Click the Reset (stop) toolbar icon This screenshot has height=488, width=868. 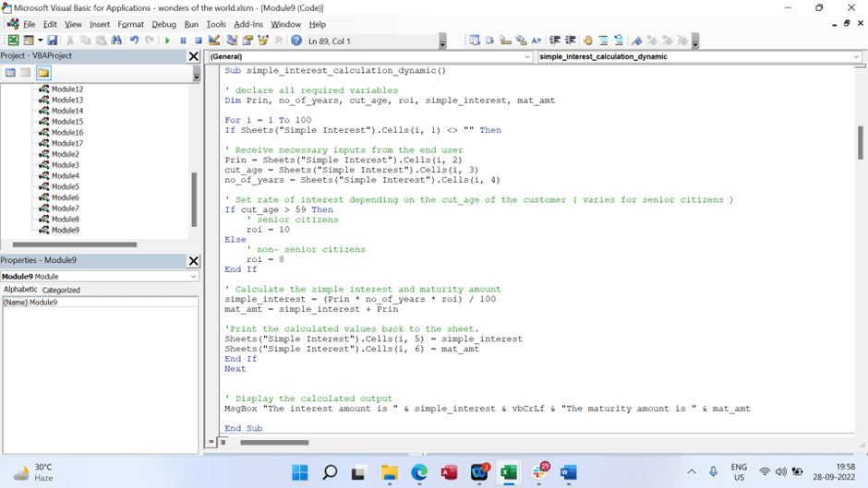tap(199, 41)
